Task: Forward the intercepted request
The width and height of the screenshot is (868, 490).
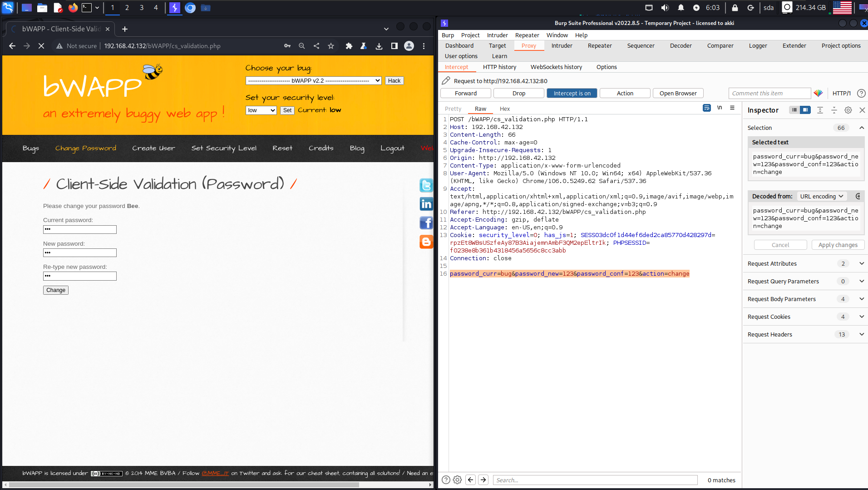Action: [x=465, y=93]
